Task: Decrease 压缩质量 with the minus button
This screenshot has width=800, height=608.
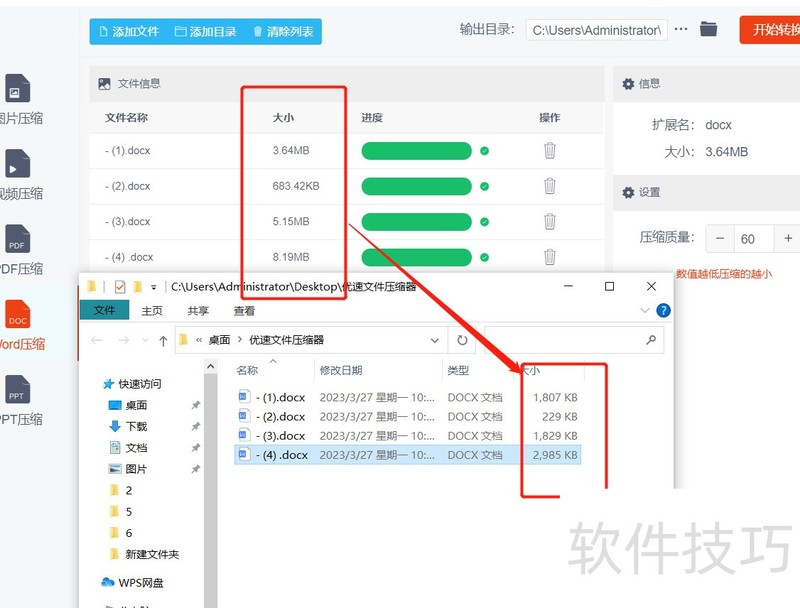Action: click(x=719, y=239)
